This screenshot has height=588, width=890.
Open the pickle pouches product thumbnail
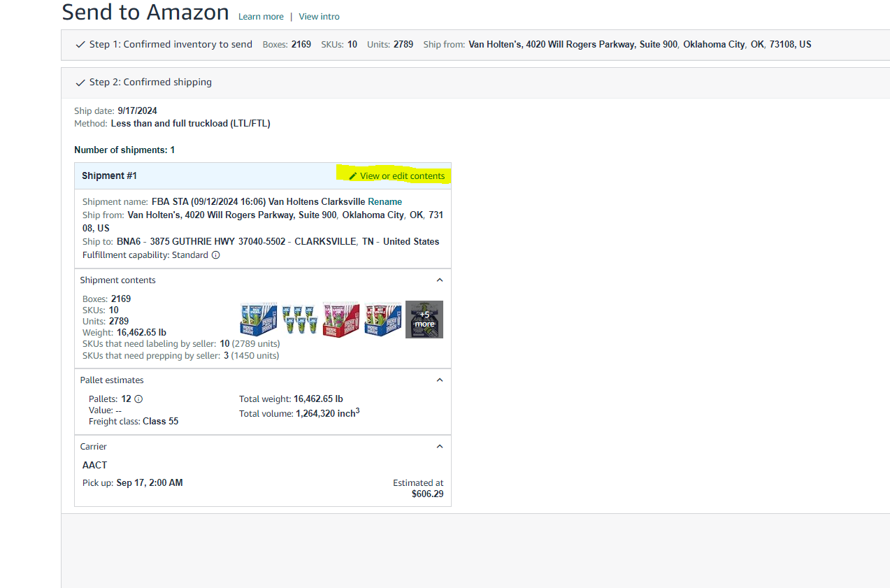click(300, 320)
